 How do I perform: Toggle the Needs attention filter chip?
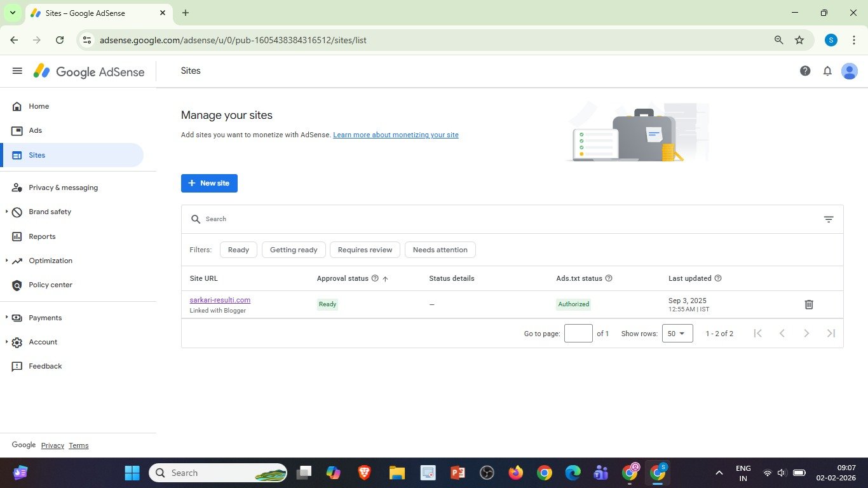[440, 250]
